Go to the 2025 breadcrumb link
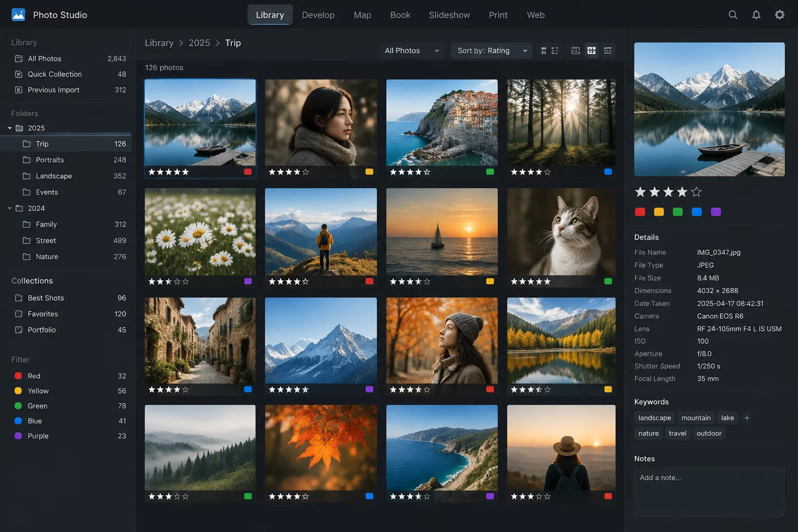The image size is (798, 532). coord(199,43)
